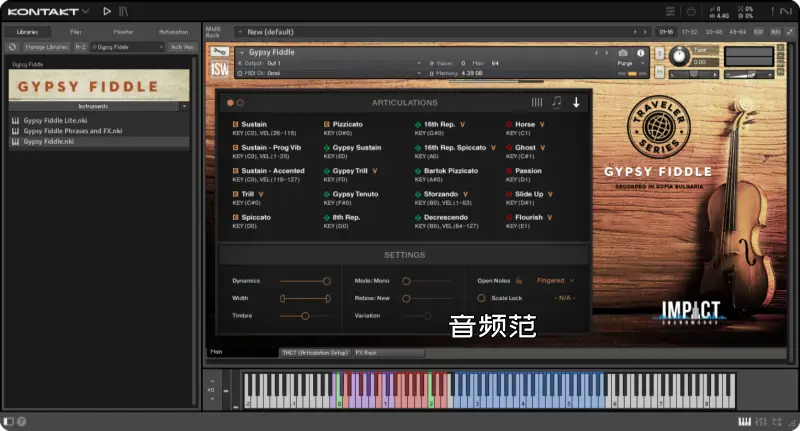Click the Timbre slider
Screen dimensions: 800x431
305,316
